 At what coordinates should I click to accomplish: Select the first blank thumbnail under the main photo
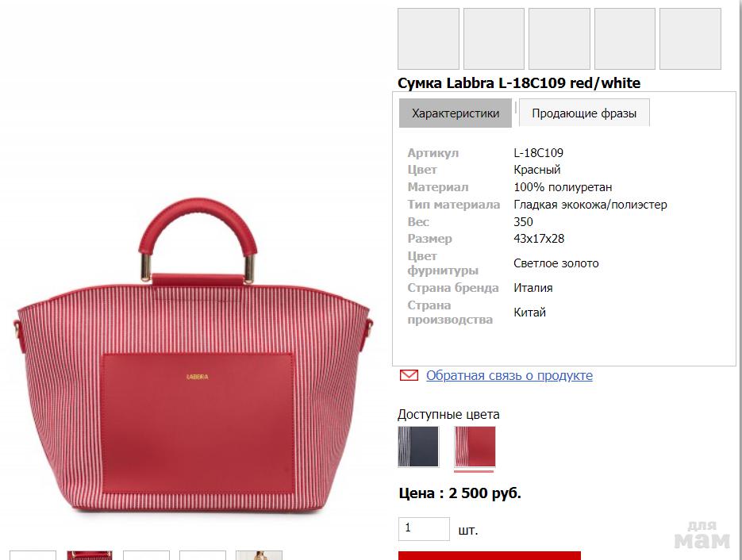click(33, 555)
